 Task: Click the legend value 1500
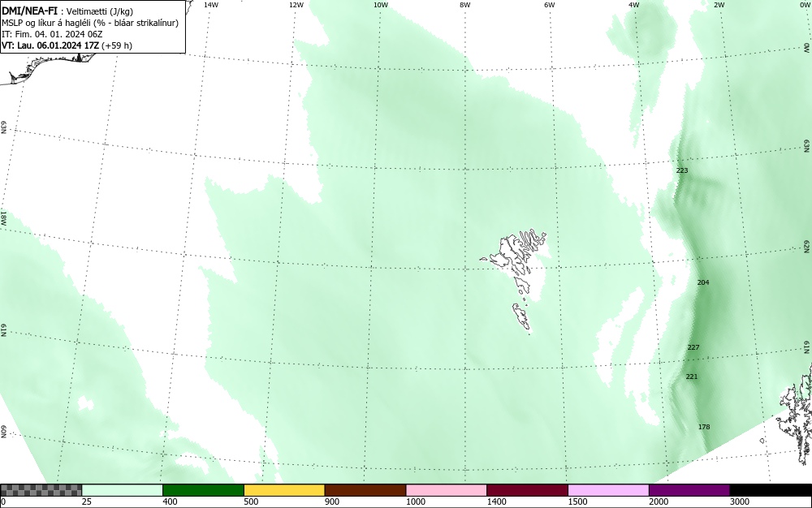point(577,502)
